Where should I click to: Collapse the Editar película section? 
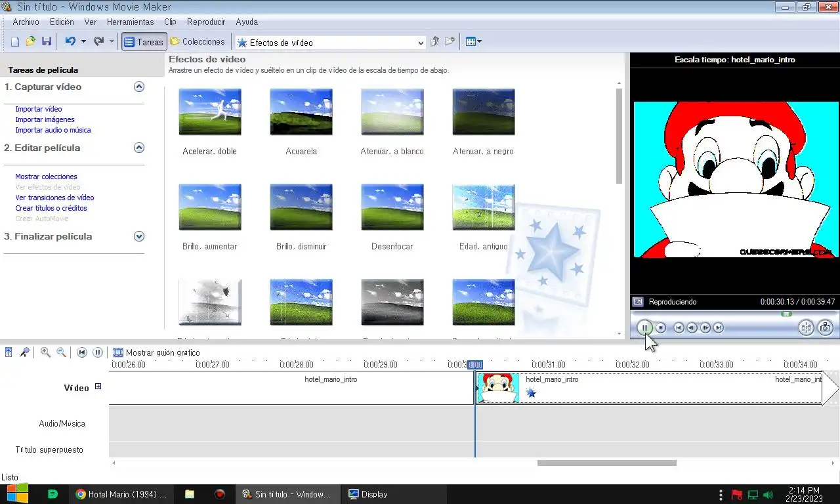pos(139,148)
